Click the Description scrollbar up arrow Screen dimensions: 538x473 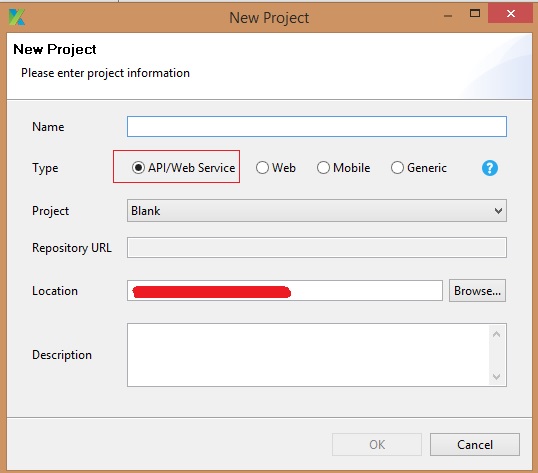(x=496, y=334)
